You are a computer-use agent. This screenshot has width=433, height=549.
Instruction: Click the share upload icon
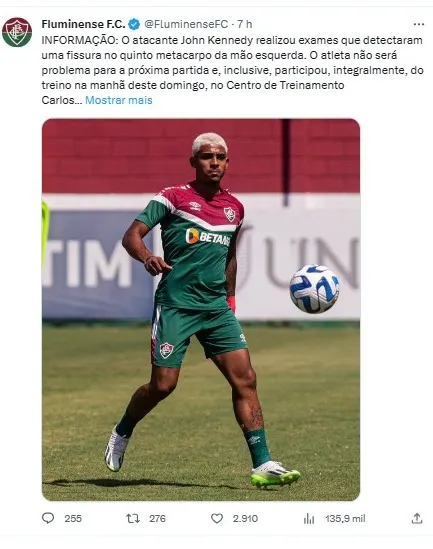coord(417,518)
